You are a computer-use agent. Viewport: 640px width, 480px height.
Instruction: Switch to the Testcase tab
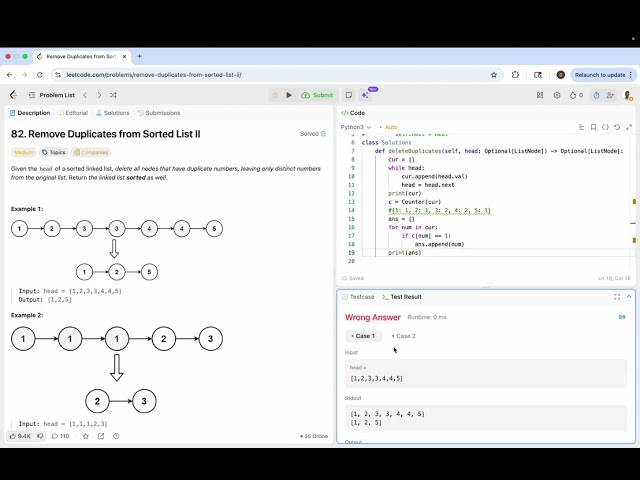(358, 297)
